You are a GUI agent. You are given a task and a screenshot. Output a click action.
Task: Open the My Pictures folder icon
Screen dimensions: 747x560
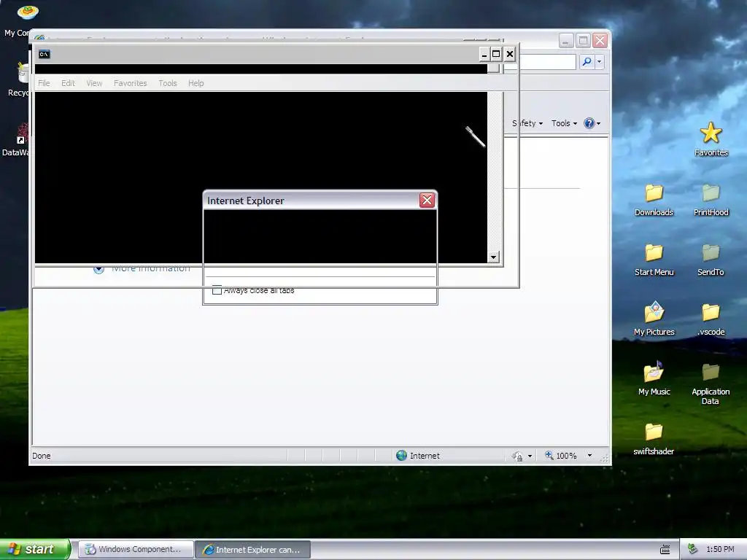[x=654, y=312]
